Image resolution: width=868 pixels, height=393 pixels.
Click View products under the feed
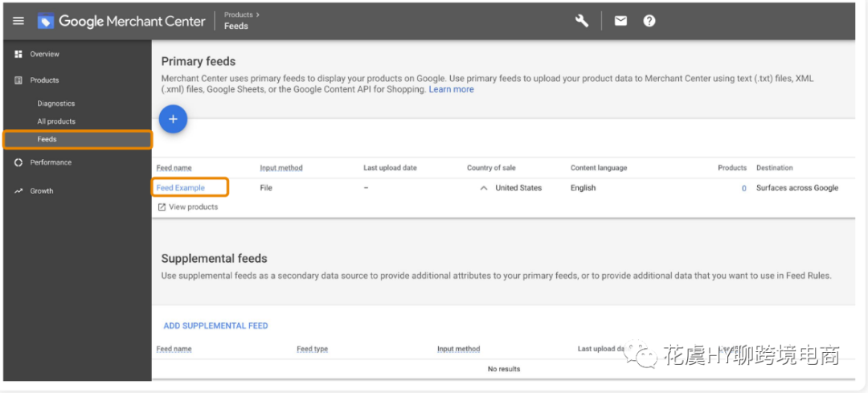point(188,207)
